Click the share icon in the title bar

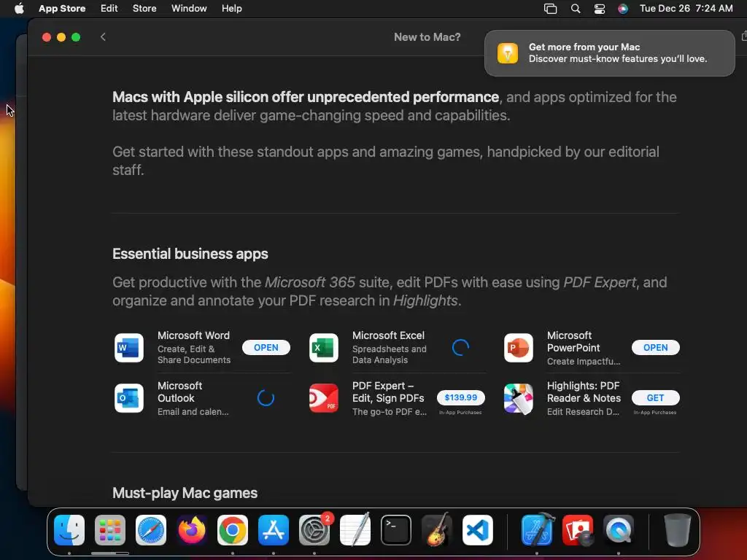click(744, 36)
